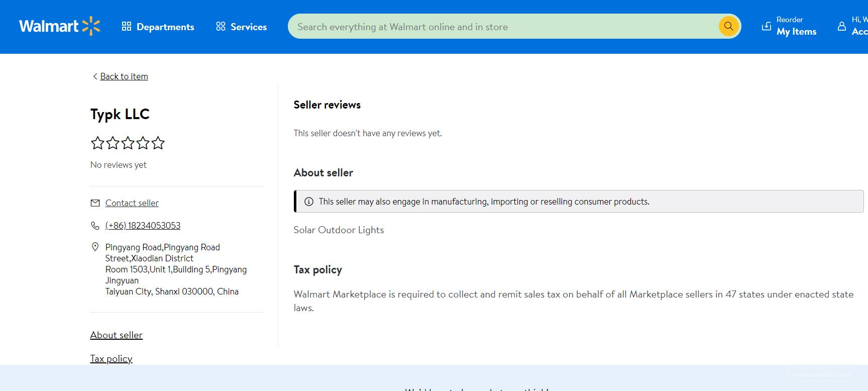Click the phone icon beside seller number
This screenshot has width=868, height=391.
(x=95, y=226)
